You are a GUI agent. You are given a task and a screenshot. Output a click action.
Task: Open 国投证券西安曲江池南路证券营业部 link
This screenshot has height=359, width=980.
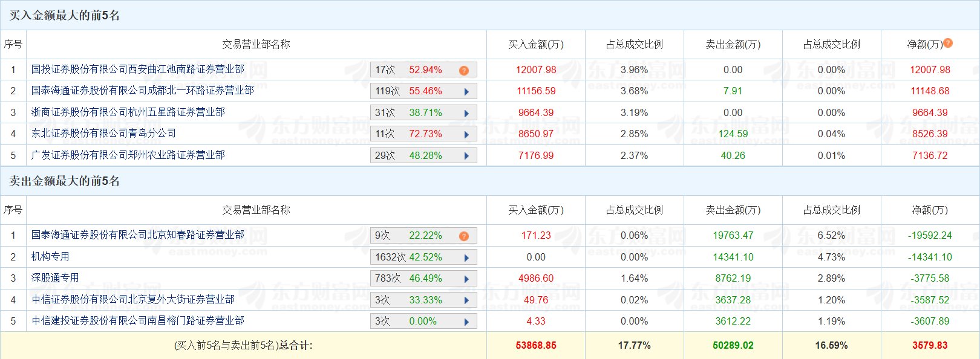coord(138,70)
